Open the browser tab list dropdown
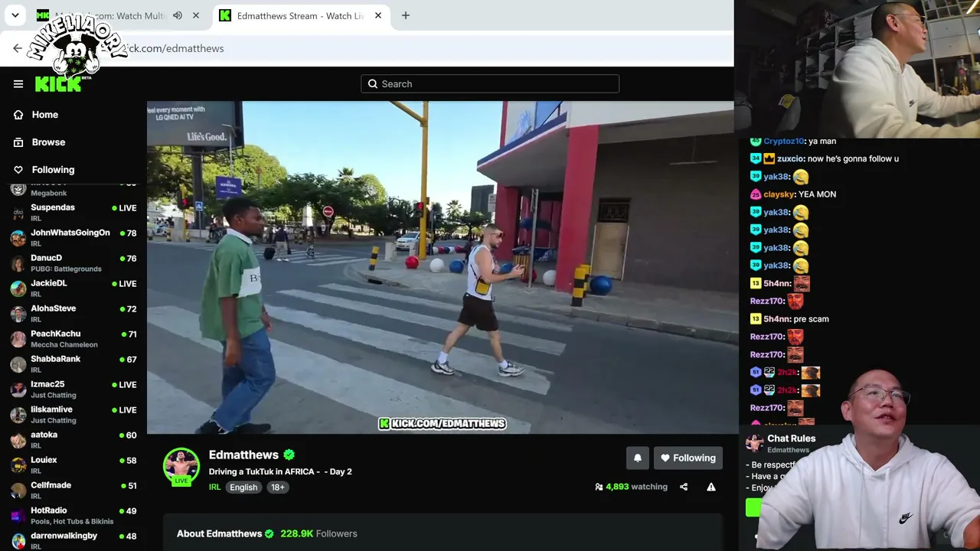This screenshot has height=551, width=980. pos(15,15)
